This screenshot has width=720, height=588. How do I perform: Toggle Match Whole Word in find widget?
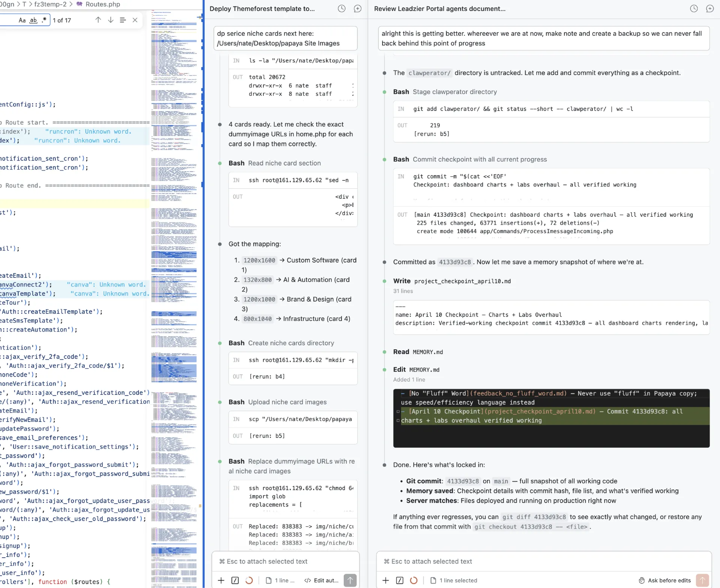(x=33, y=20)
